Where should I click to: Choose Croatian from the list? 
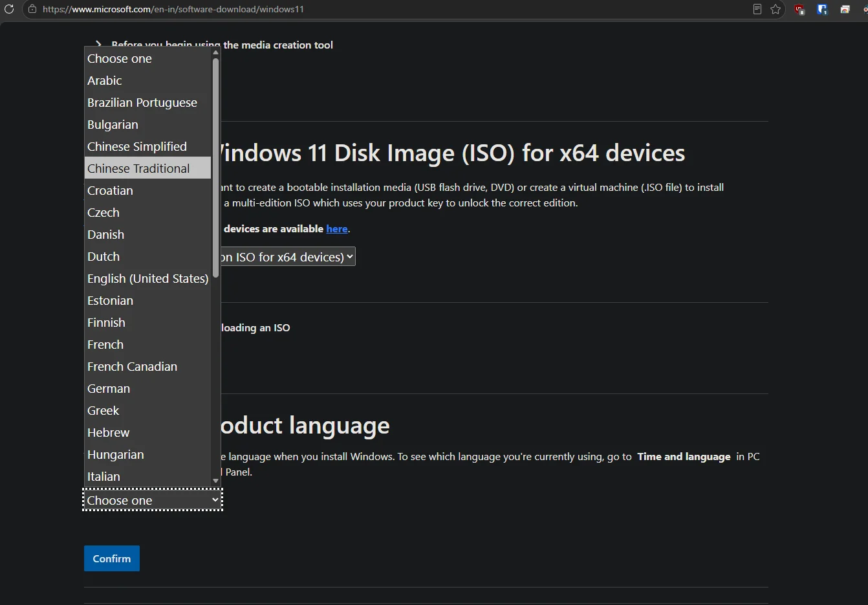pyautogui.click(x=147, y=190)
